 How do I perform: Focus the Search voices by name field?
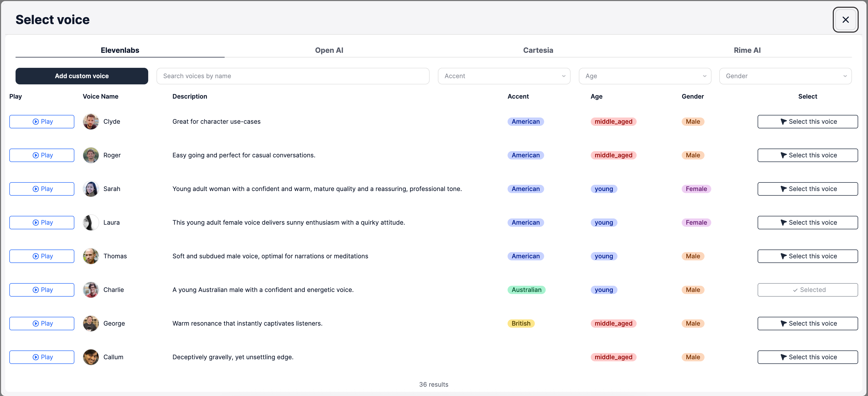click(293, 76)
